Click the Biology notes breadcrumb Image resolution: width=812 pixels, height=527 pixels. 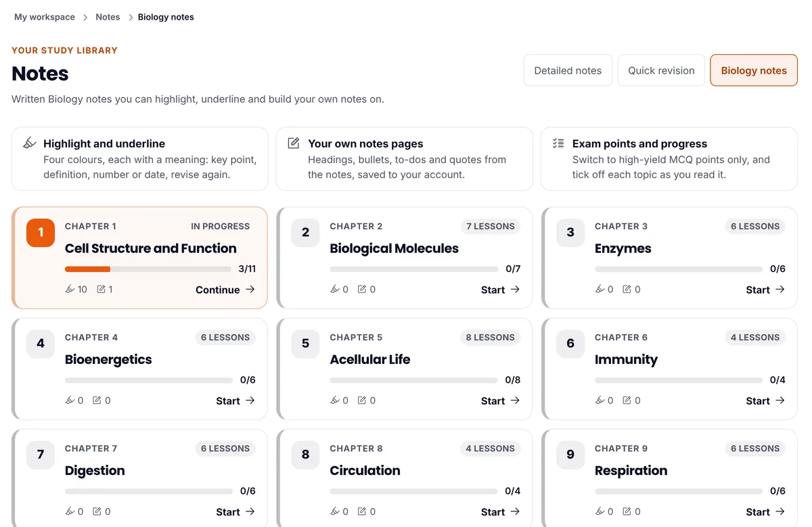(166, 17)
